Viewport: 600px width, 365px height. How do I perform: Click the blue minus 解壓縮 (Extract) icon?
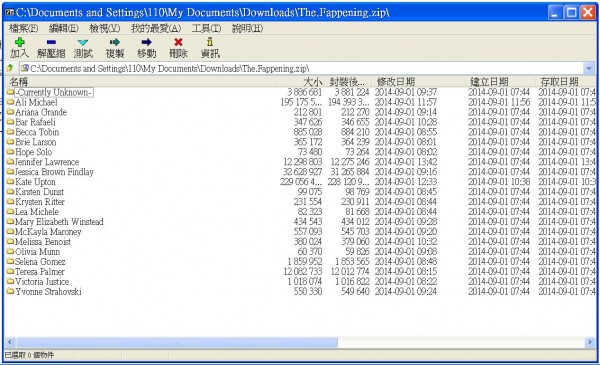click(51, 42)
